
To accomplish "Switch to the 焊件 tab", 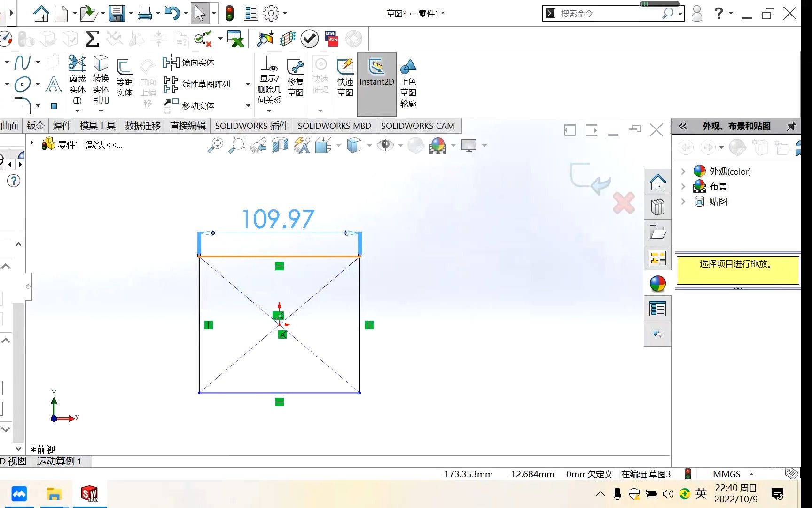I will tap(62, 126).
